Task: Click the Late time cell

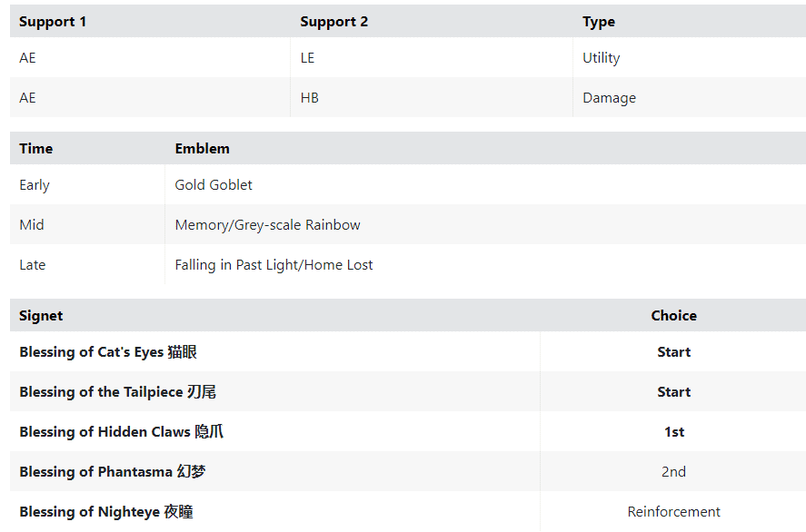Action: pyautogui.click(x=32, y=265)
